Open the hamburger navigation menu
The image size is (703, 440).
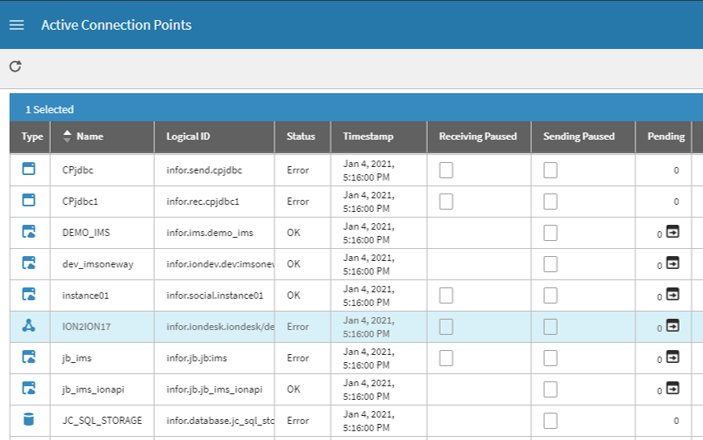[x=16, y=25]
